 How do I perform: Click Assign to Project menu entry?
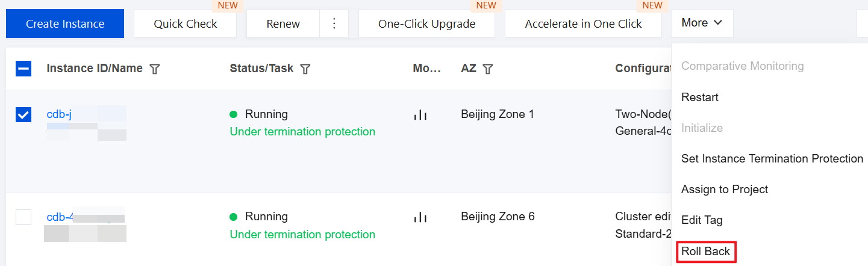coord(724,189)
